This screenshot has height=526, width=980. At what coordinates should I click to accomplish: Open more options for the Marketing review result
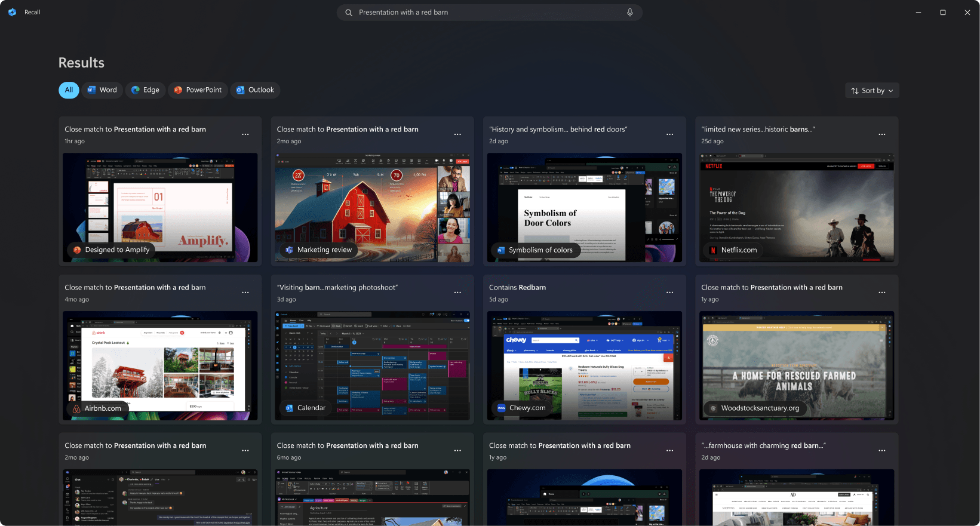click(457, 134)
